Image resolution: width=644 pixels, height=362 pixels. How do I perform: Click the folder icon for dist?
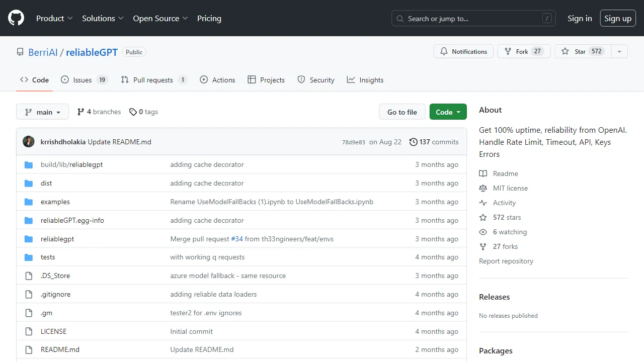29,183
